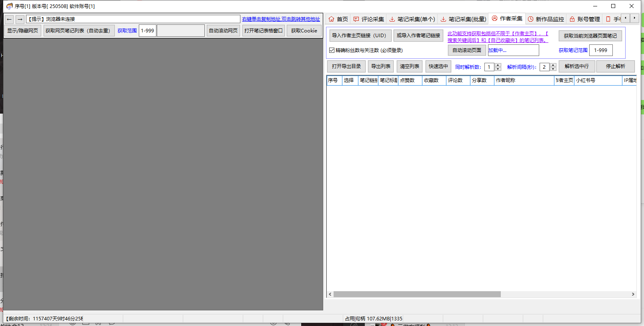Screen dimensions: 644x326
Task: Click the 获取笔记范围 1-999 field
Action: (601, 50)
